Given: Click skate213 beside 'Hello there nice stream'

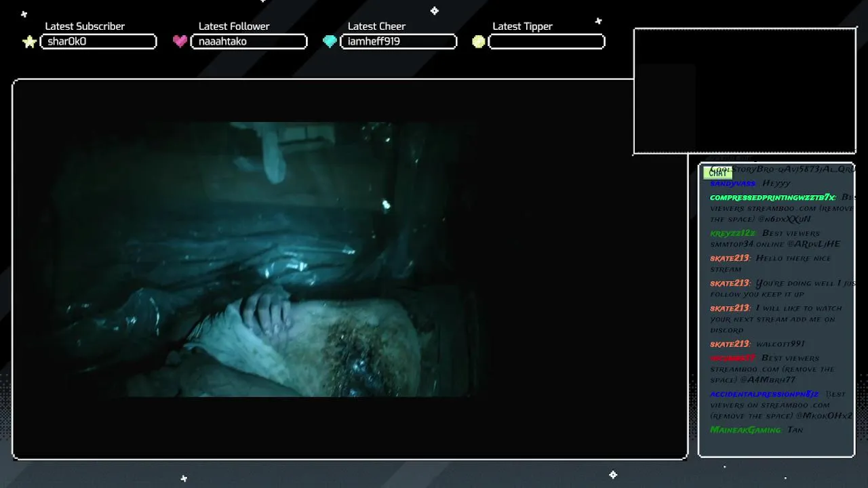Looking at the screenshot, I should (x=730, y=258).
